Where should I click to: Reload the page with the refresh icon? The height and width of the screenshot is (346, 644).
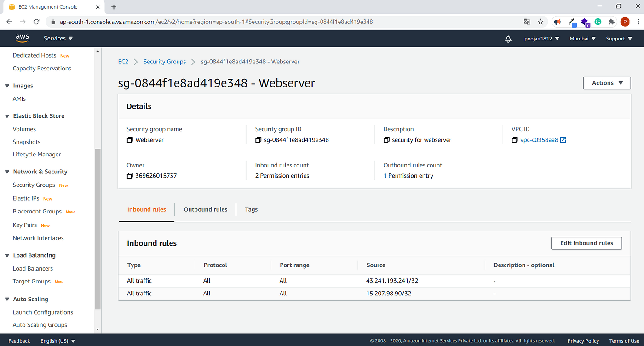(x=36, y=22)
